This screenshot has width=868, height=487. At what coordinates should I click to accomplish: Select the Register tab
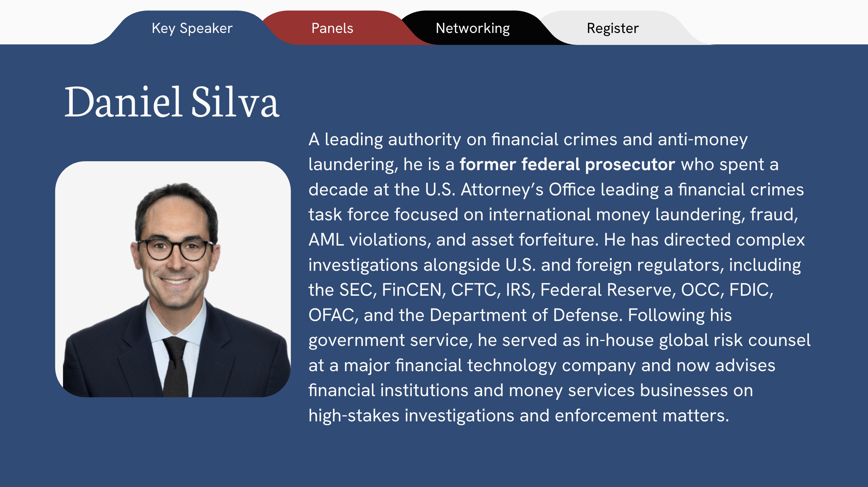coord(613,28)
